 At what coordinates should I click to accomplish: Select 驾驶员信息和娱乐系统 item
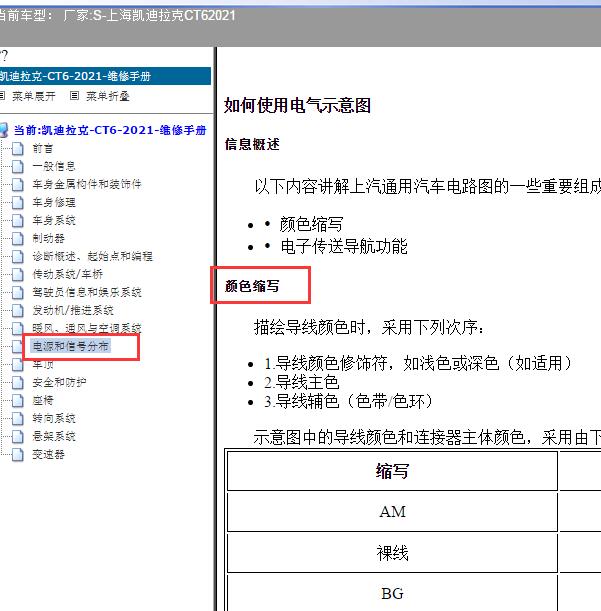coord(87,292)
